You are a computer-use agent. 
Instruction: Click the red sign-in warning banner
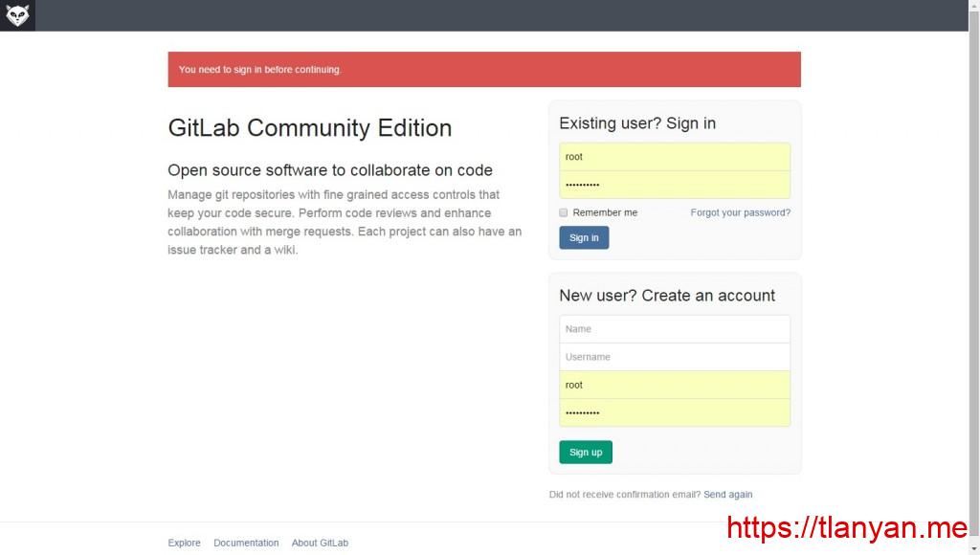[483, 69]
